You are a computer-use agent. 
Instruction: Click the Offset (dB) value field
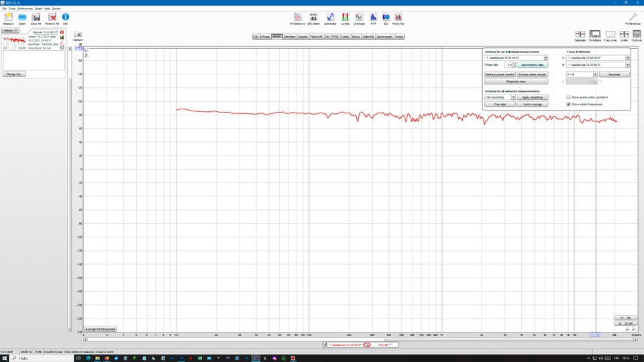click(x=510, y=64)
